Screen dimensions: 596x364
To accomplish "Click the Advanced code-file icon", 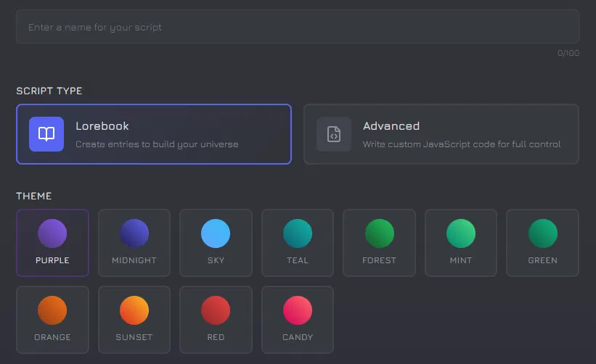I will click(x=334, y=134).
